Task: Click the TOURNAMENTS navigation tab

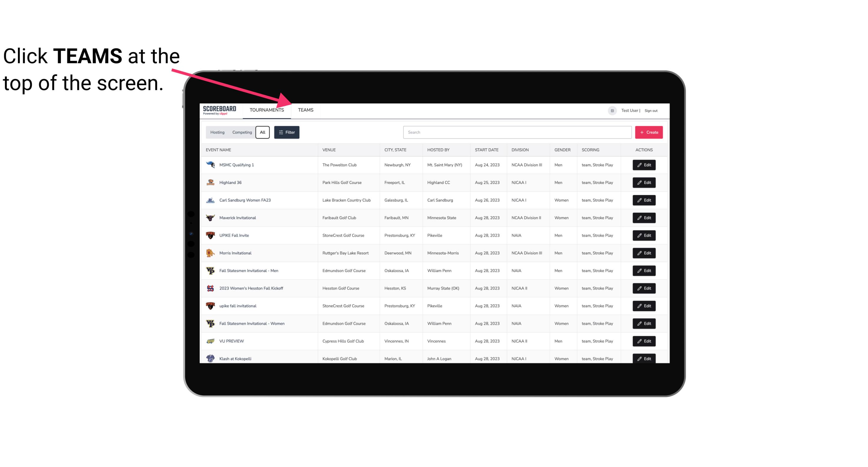Action: pyautogui.click(x=267, y=110)
